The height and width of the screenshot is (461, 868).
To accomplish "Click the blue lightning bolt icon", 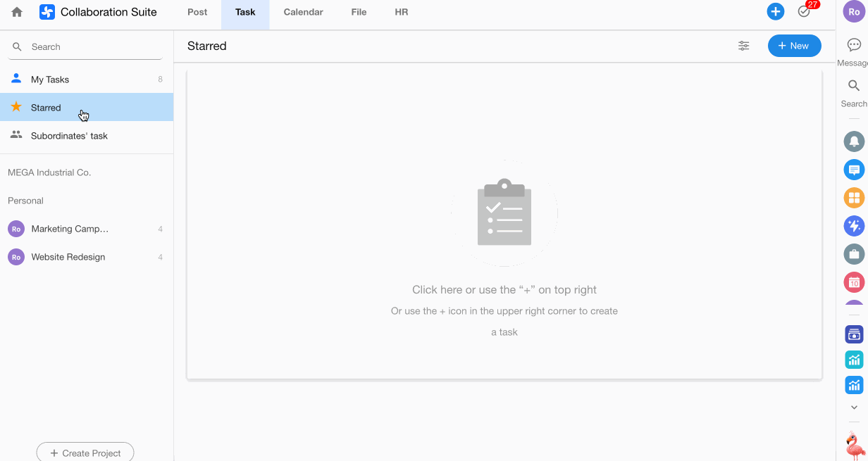I will coord(854,226).
